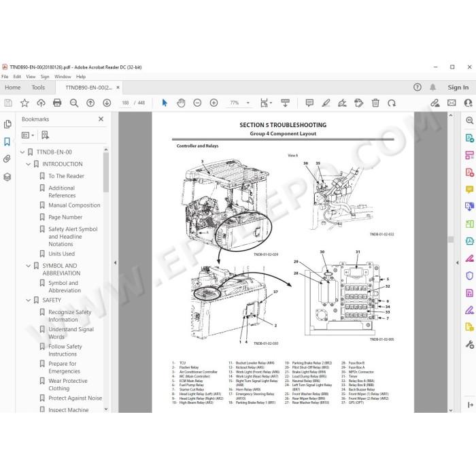The width and height of the screenshot is (476, 476).
Task: Bookmark file with the star icon
Action: [24, 103]
